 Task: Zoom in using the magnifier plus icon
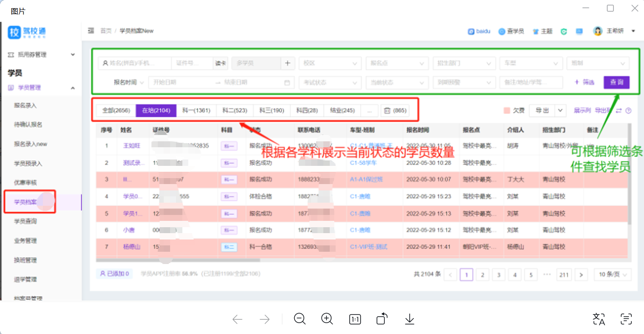(327, 319)
